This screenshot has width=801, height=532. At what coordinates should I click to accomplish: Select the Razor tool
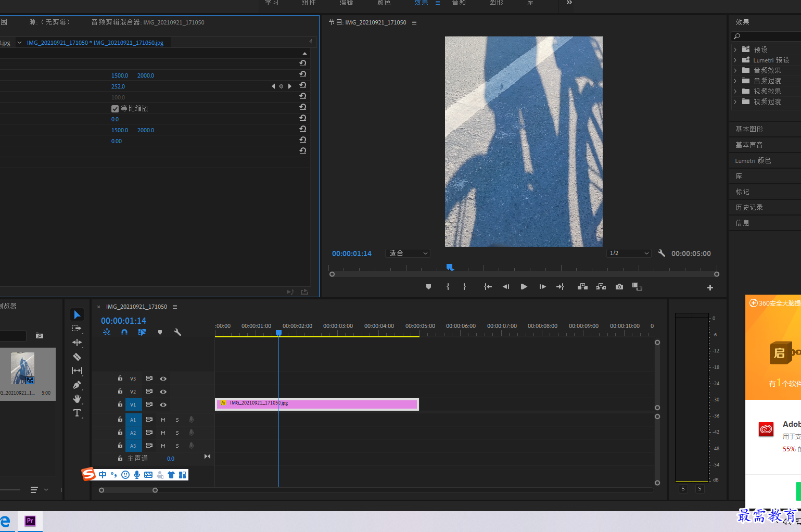(x=77, y=357)
